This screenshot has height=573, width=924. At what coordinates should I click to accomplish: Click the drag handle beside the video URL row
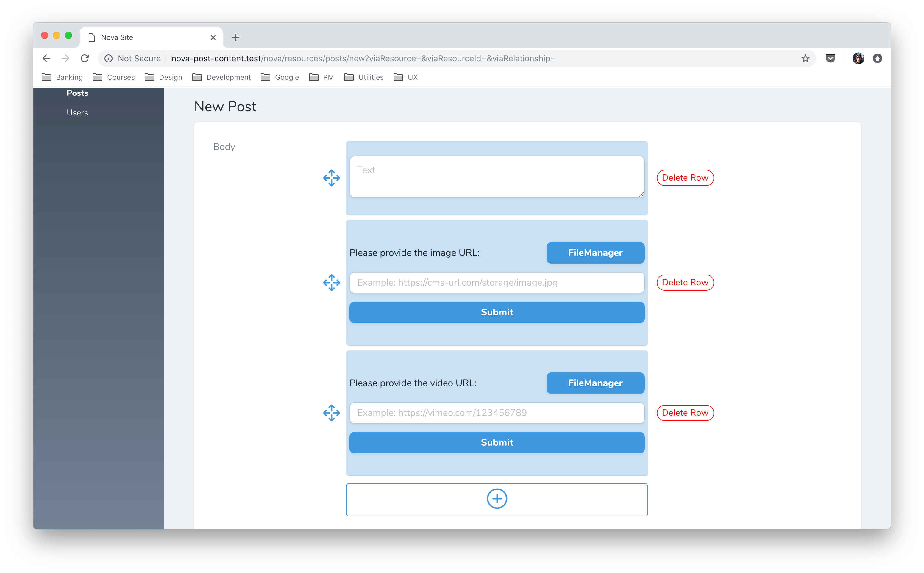pyautogui.click(x=331, y=413)
